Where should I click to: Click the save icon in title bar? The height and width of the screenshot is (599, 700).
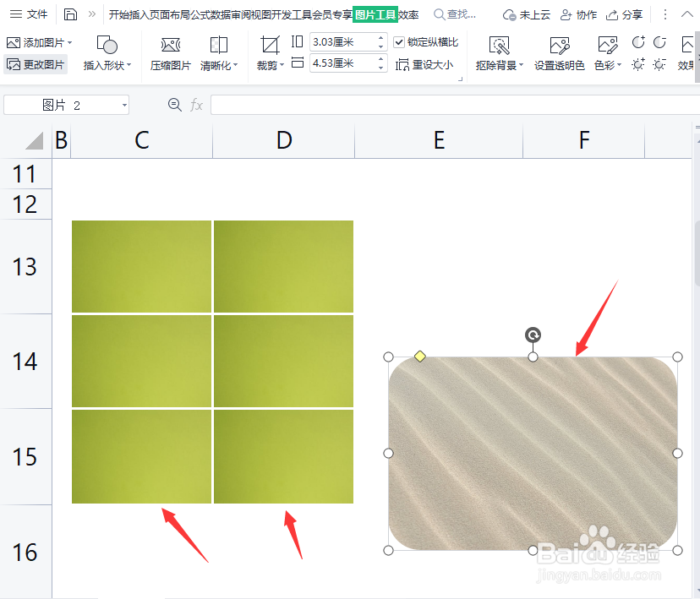tap(70, 14)
